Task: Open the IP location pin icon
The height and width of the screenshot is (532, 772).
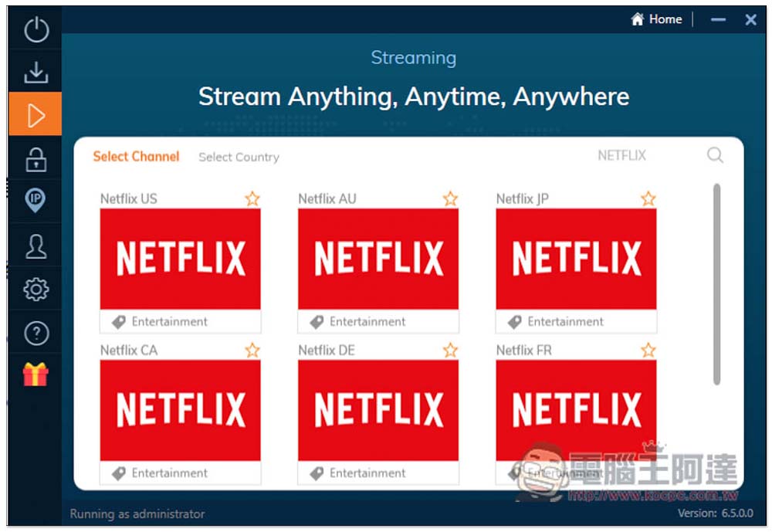Action: pyautogui.click(x=35, y=201)
